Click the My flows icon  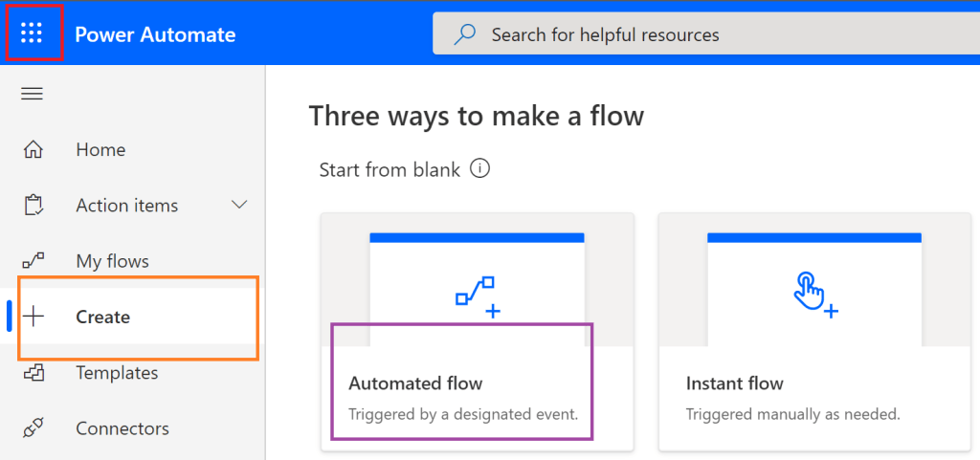(x=33, y=261)
